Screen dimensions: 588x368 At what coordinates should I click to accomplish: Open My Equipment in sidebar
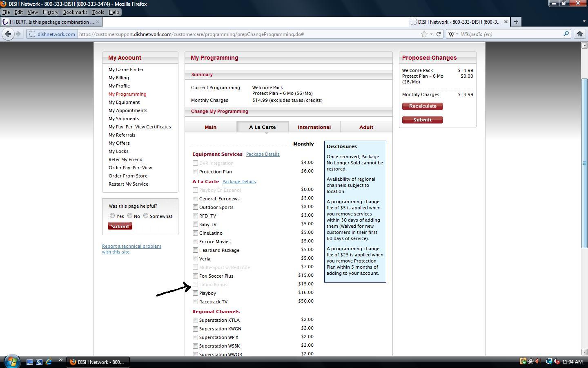pyautogui.click(x=124, y=102)
